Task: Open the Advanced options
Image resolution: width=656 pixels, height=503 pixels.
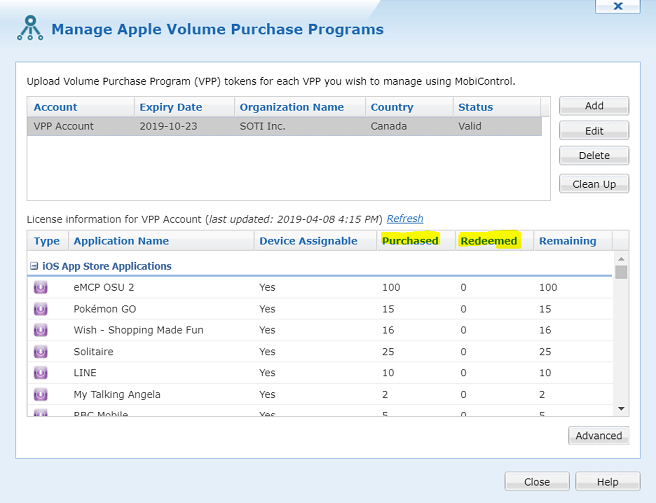Action: pyautogui.click(x=598, y=435)
